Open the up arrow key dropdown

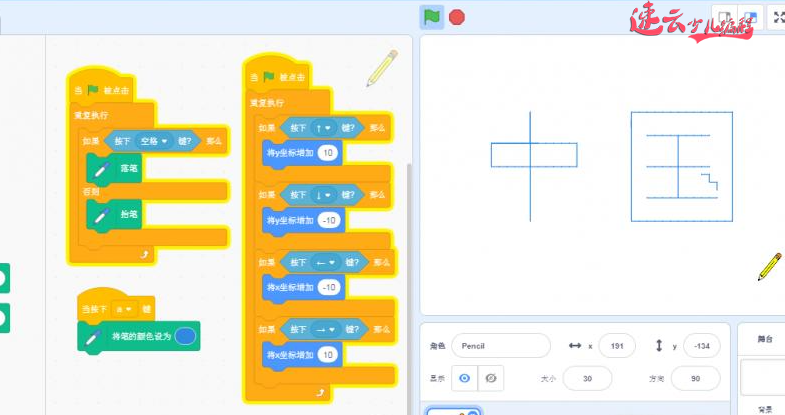coord(324,127)
